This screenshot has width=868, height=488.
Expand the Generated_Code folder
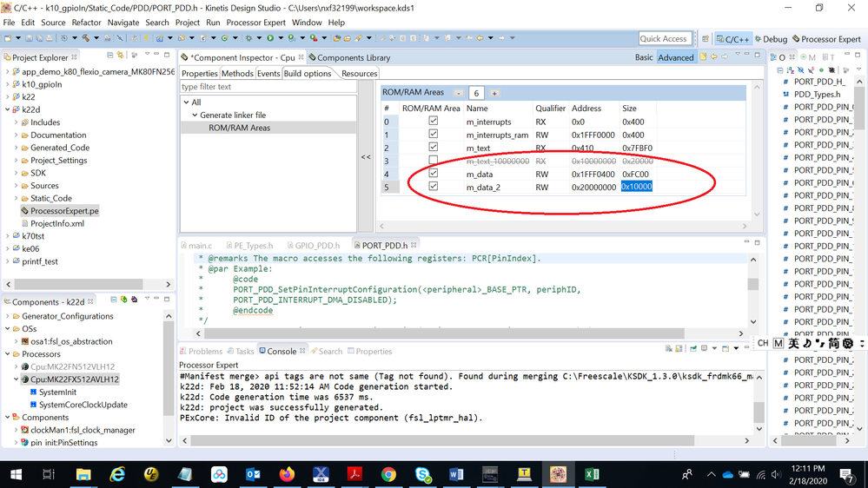[x=16, y=148]
